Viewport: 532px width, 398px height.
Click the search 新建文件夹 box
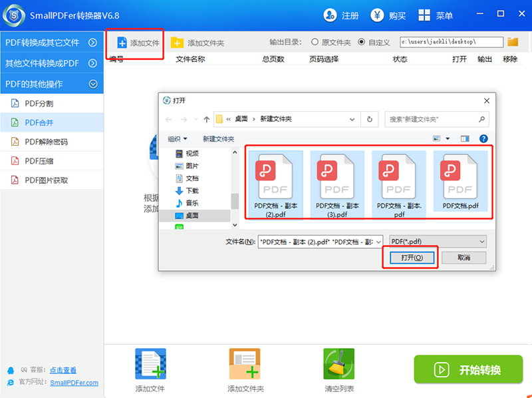437,119
